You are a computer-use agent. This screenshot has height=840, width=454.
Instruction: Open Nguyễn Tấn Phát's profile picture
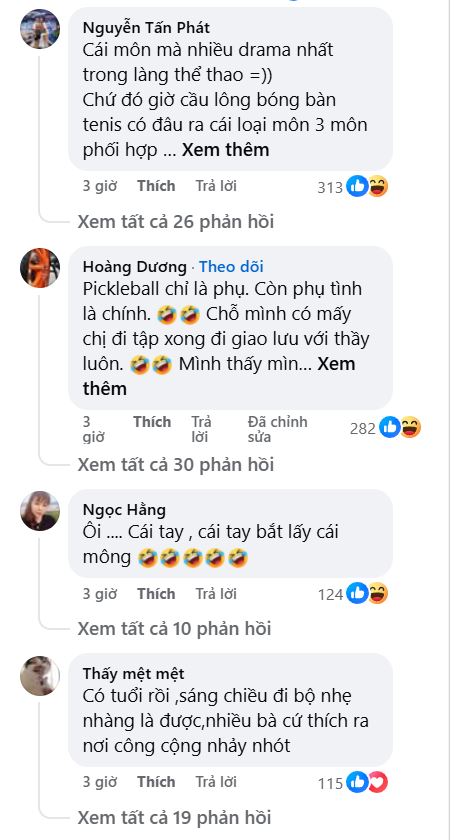(40, 28)
